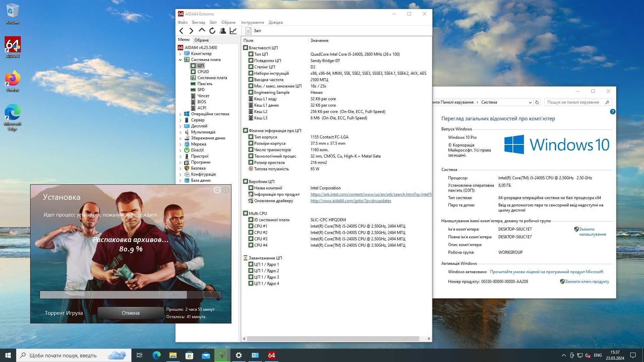Viewport: 644px width, 362px height.
Task: Open the user icon in AIDA64 toolbar
Action: tap(223, 31)
